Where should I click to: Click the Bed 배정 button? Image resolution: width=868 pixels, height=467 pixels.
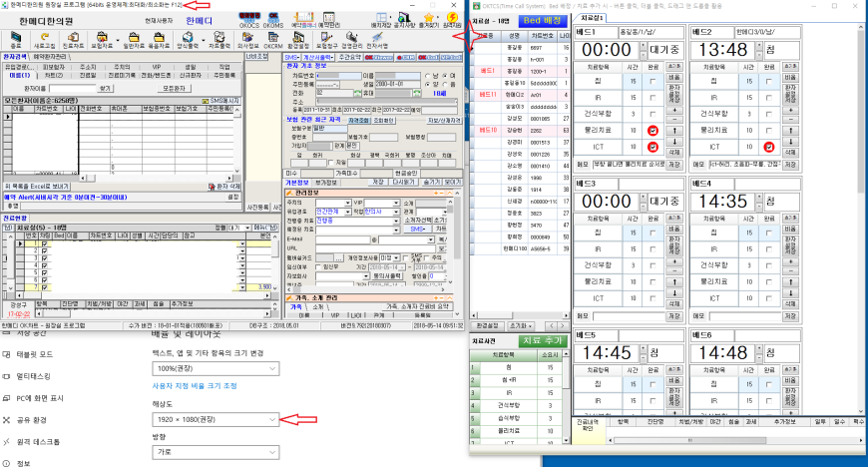(543, 21)
